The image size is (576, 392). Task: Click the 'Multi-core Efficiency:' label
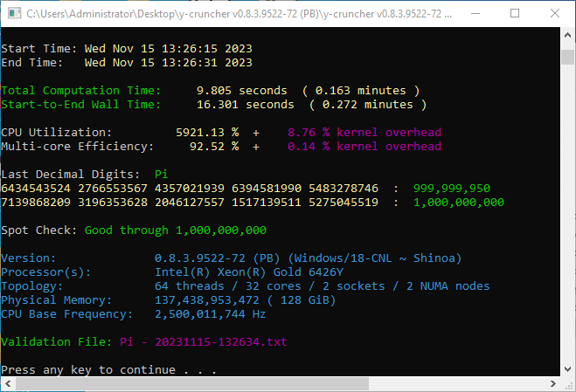tap(78, 147)
